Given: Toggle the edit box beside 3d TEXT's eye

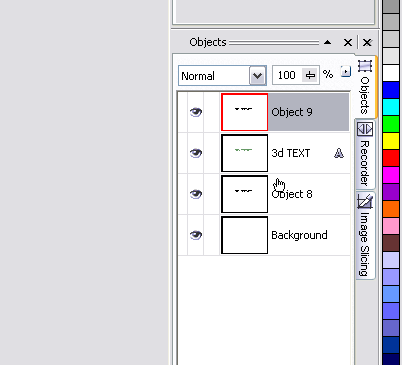Looking at the screenshot, I should [x=211, y=153].
